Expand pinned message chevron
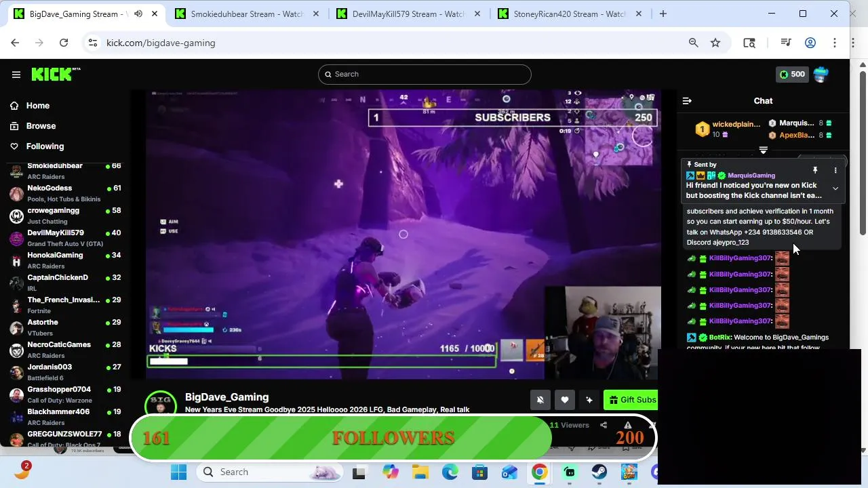 click(835, 188)
